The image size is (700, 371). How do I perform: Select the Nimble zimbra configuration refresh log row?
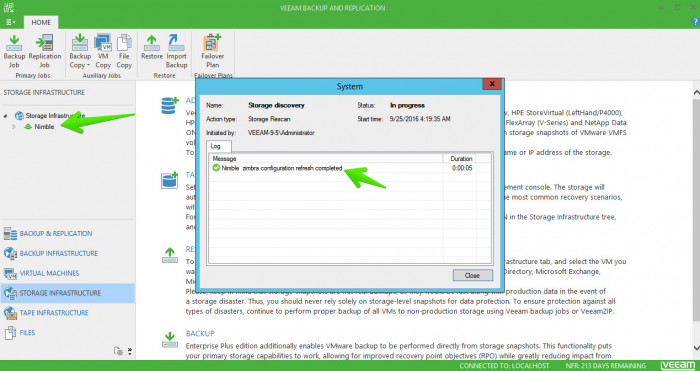(350, 168)
